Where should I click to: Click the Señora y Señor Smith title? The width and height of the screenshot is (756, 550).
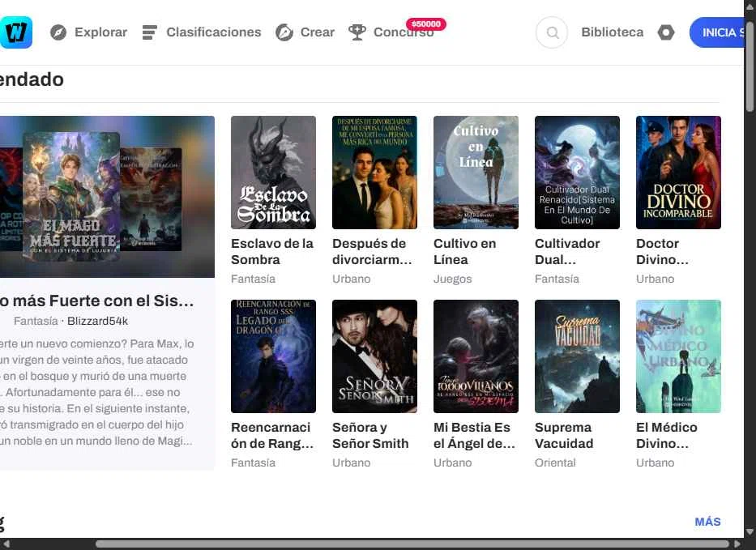click(x=370, y=435)
